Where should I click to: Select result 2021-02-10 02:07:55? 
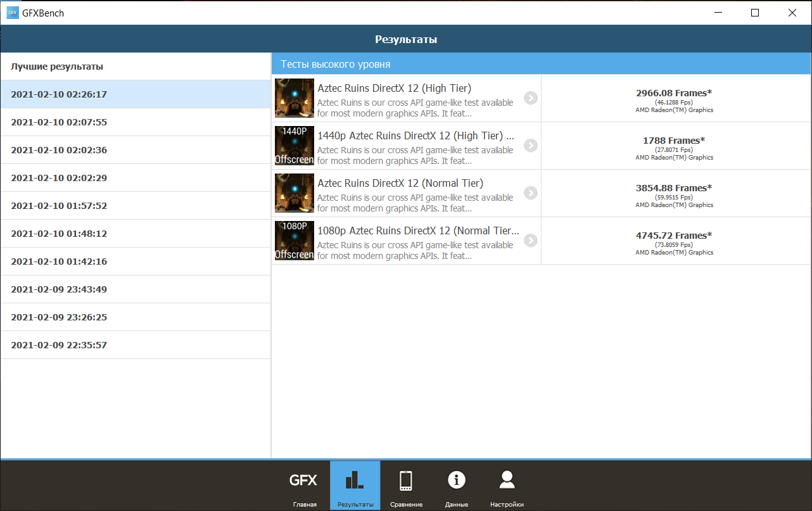pos(136,122)
